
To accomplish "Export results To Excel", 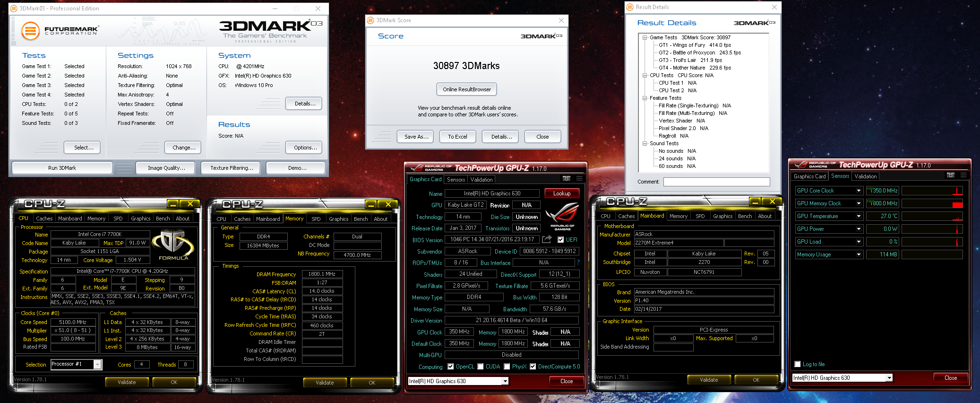I will click(457, 137).
